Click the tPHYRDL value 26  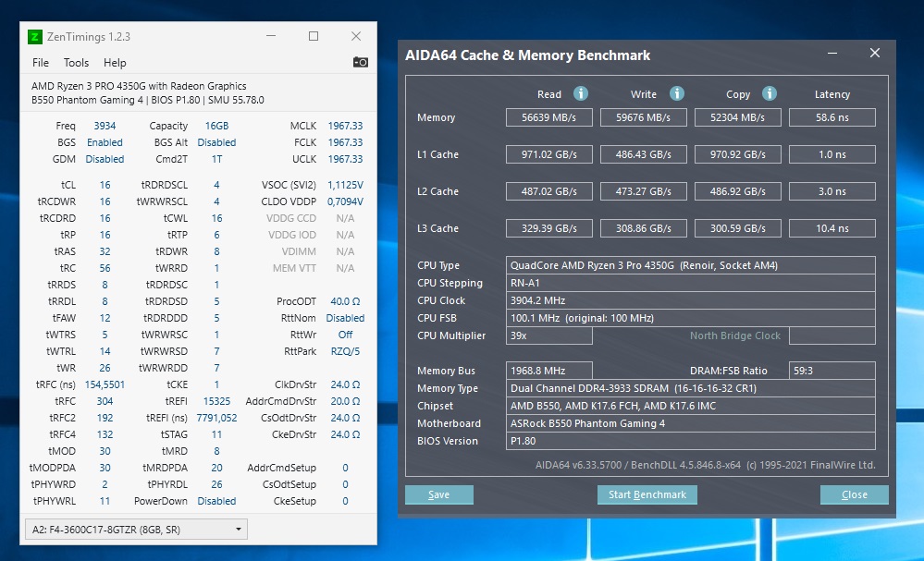216,484
